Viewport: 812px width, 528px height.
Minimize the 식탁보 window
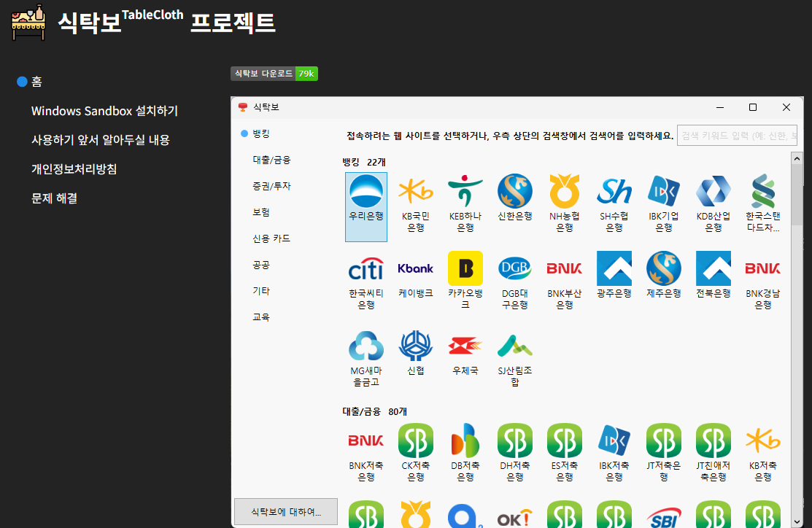click(x=720, y=107)
